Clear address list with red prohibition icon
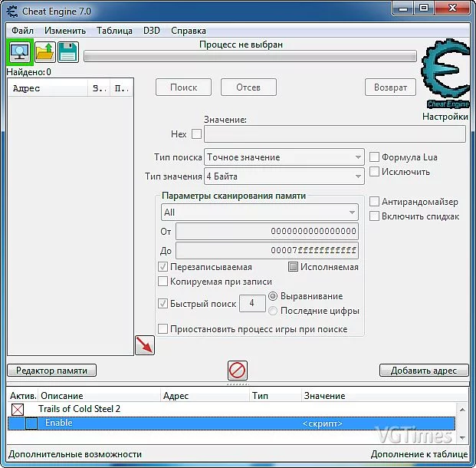The height and width of the screenshot is (468, 476). tap(238, 371)
